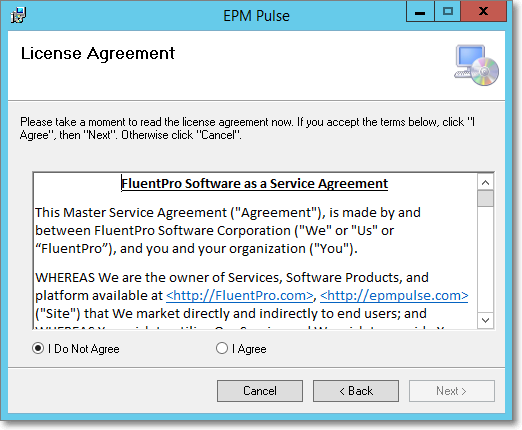Click the Next button
This screenshot has height=430, width=522.
452,391
